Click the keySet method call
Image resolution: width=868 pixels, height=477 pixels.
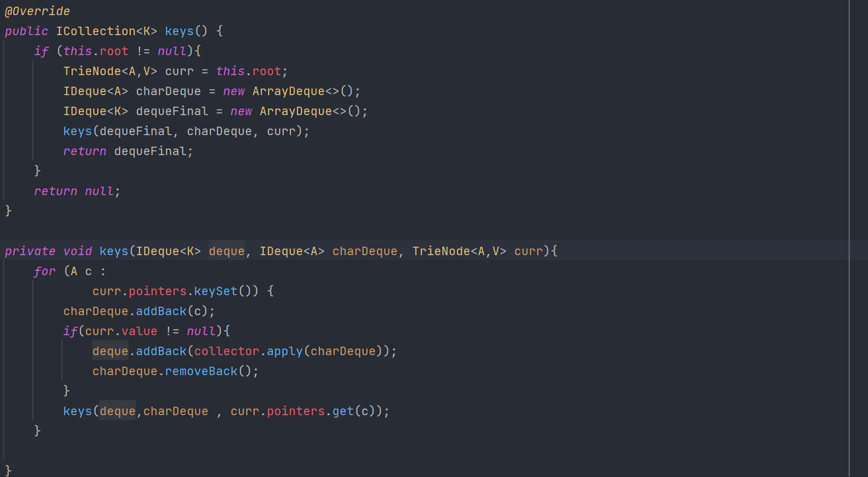coord(216,292)
